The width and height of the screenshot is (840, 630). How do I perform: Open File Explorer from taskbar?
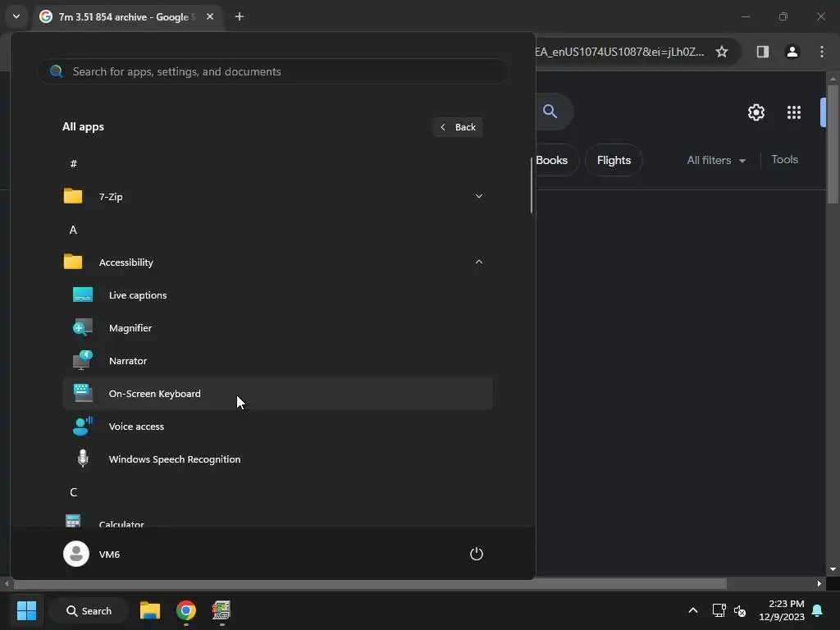point(150,610)
